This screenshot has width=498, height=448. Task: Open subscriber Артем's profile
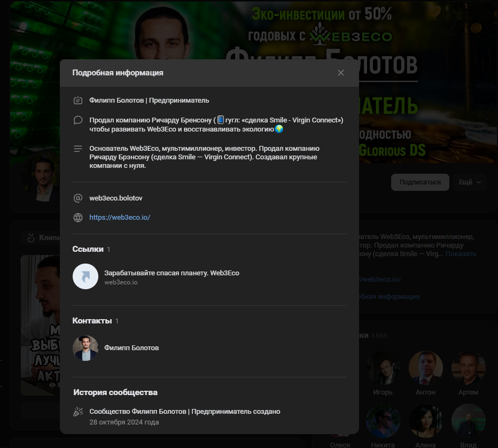pyautogui.click(x=469, y=373)
